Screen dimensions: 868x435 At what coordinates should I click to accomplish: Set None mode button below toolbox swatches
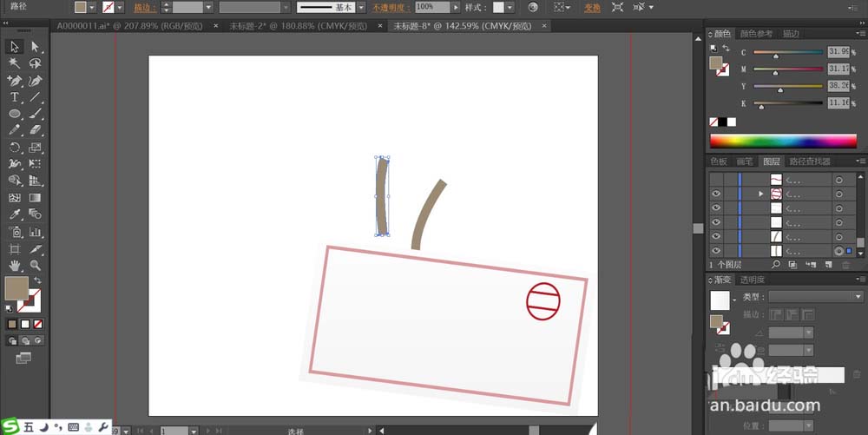point(37,325)
